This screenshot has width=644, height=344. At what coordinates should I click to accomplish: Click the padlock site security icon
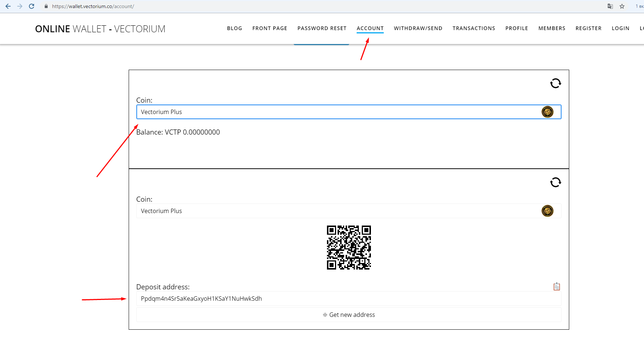(x=46, y=6)
